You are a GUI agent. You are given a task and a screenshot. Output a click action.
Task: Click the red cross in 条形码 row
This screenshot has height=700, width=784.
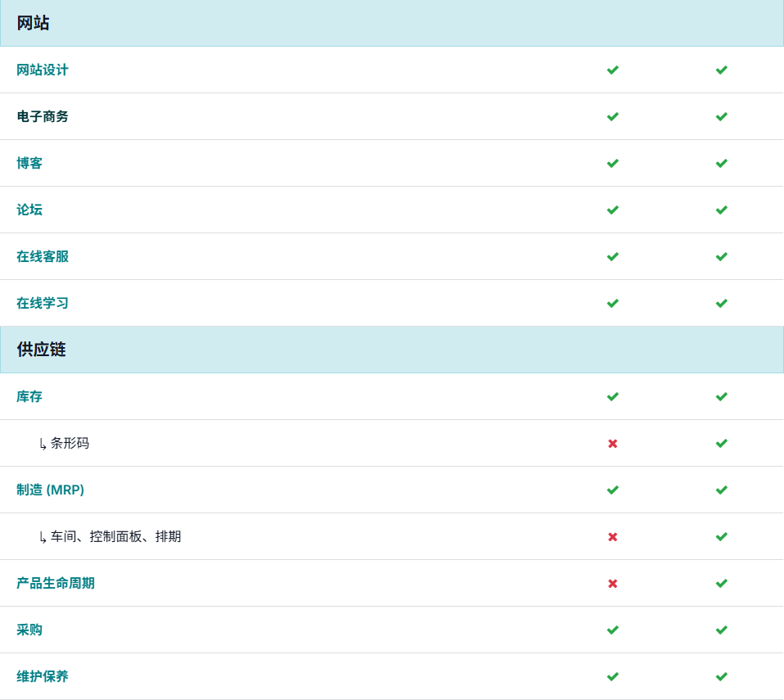click(612, 444)
